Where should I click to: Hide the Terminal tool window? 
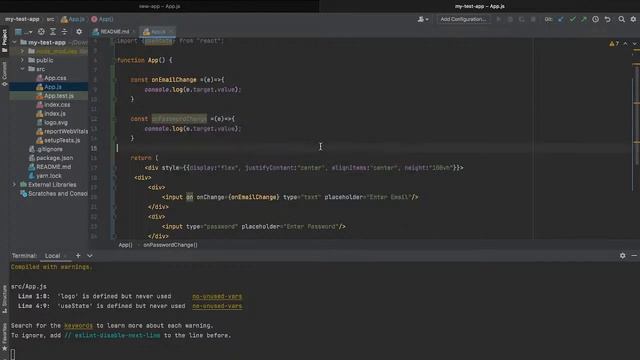click(x=634, y=256)
